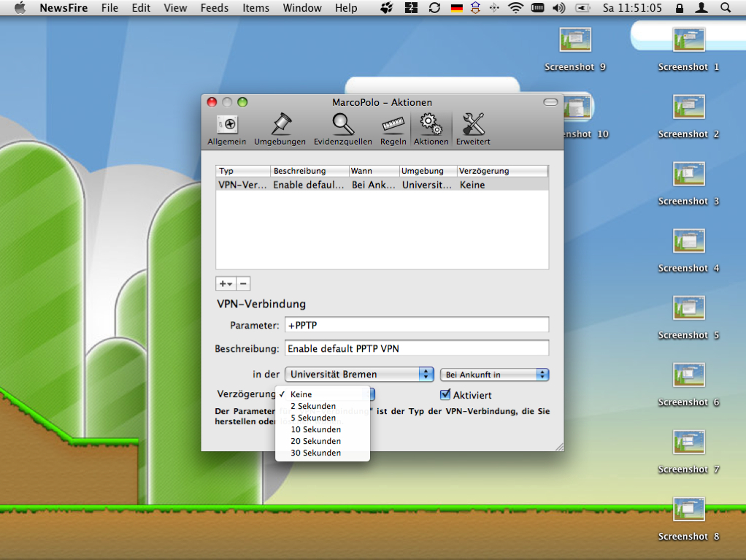Open the Window menu
746x560 pixels.
302,7
